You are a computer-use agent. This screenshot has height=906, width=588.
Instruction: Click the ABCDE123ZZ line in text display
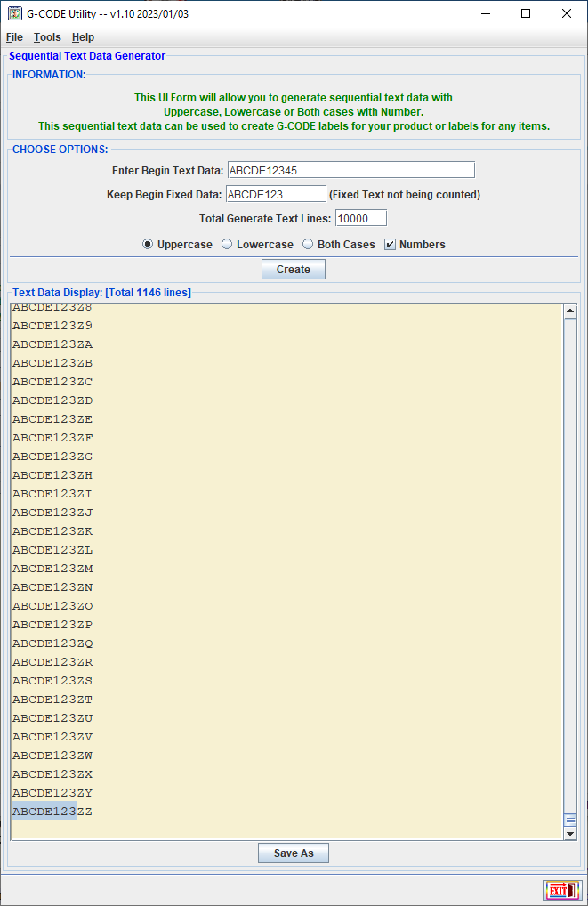(52, 812)
